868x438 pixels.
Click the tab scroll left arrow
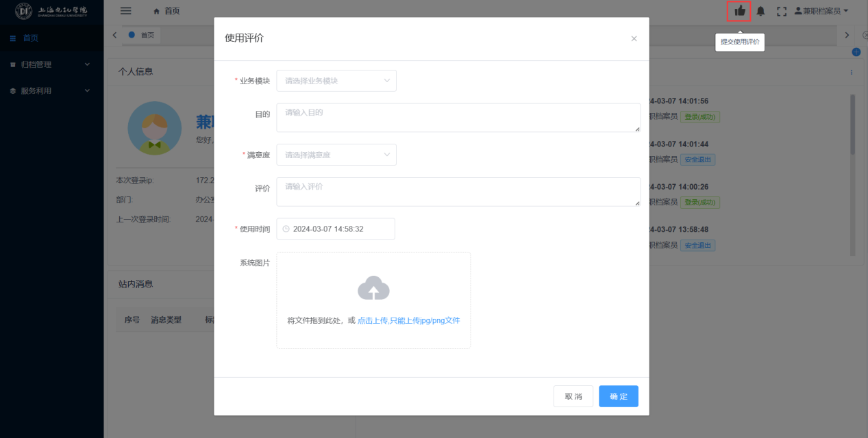coord(114,35)
